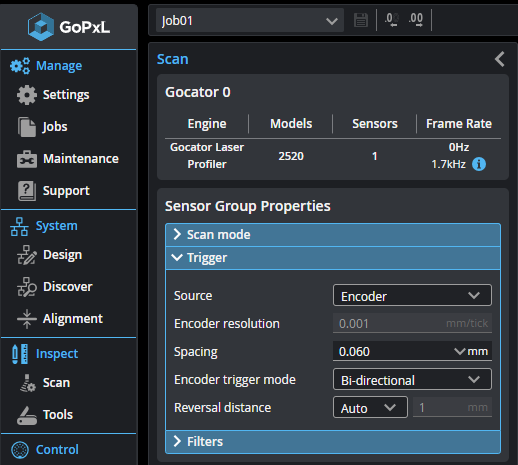Screen dimensions: 518x465
Task: Select Tools under the Inspect section
Action: point(45,415)
